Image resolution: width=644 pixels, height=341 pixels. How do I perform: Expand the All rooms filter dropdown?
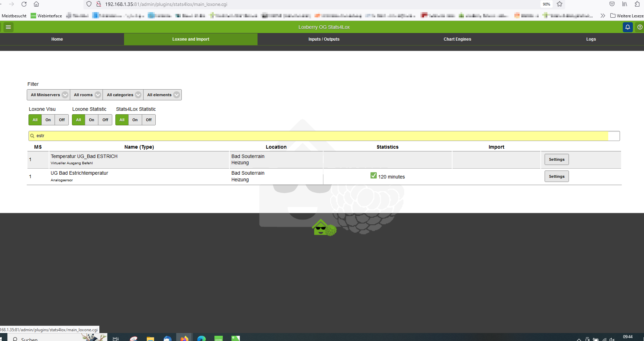tap(86, 95)
